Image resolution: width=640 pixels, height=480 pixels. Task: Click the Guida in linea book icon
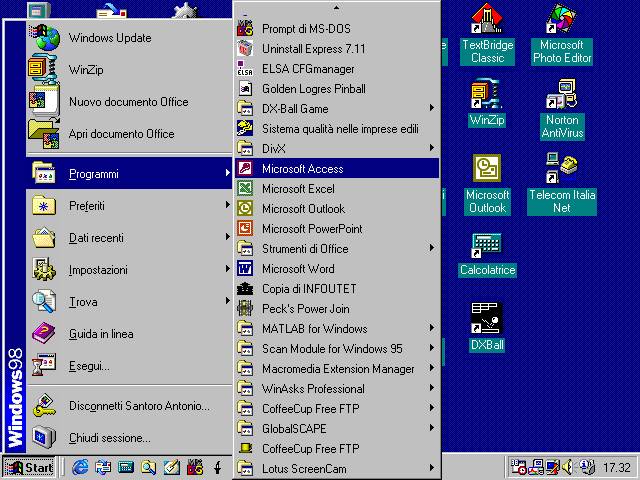(x=44, y=333)
